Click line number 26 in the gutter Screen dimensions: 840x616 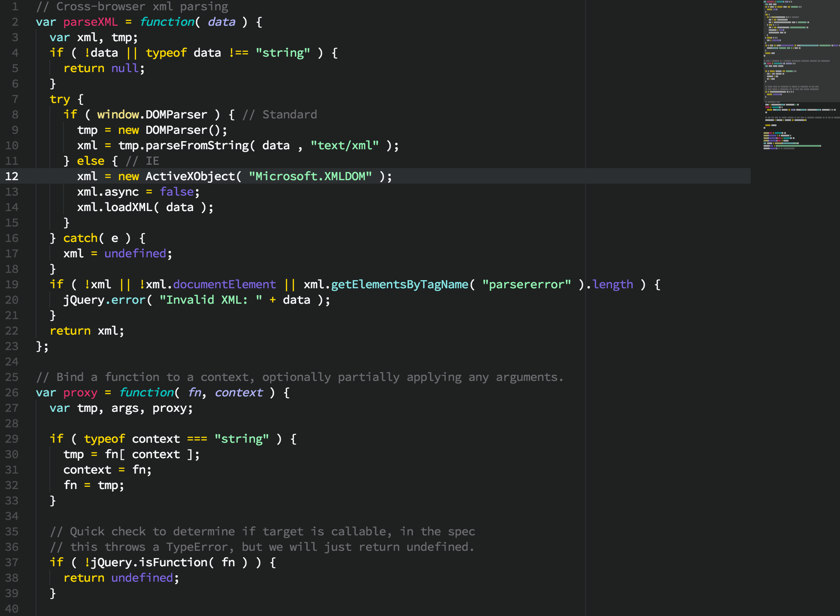(12, 393)
